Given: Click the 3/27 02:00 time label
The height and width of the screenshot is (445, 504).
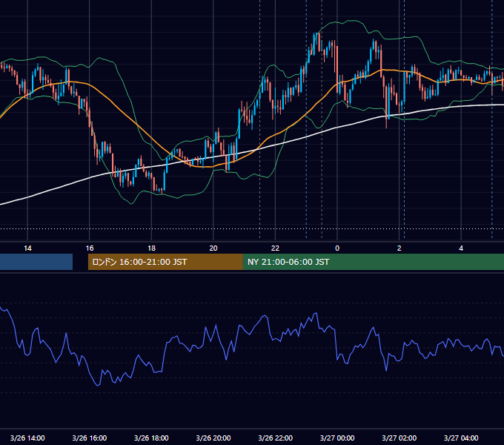Looking at the screenshot, I should pyautogui.click(x=399, y=438).
